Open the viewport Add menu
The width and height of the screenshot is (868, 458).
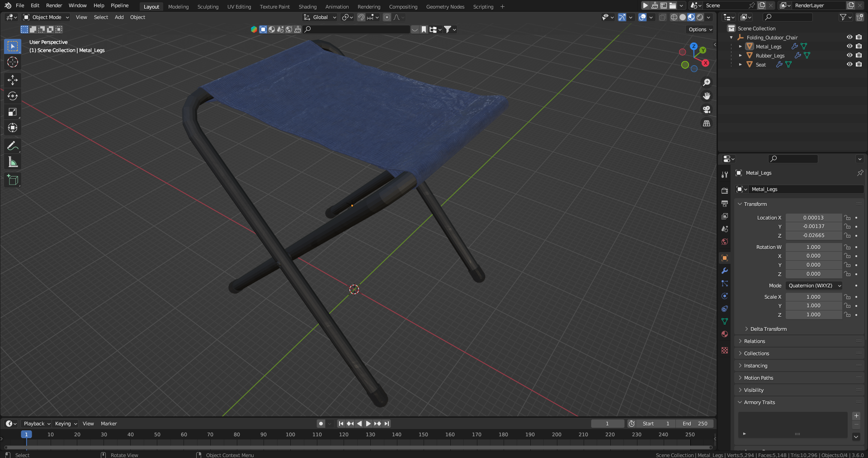119,17
